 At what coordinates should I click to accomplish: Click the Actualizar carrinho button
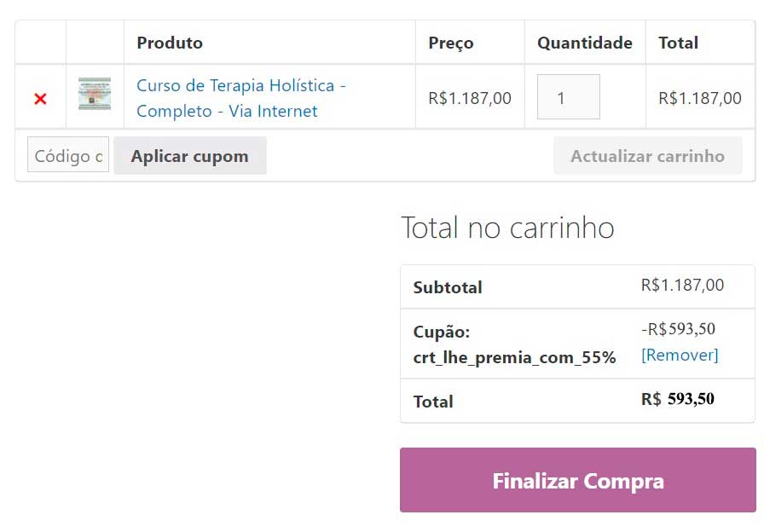(x=647, y=155)
